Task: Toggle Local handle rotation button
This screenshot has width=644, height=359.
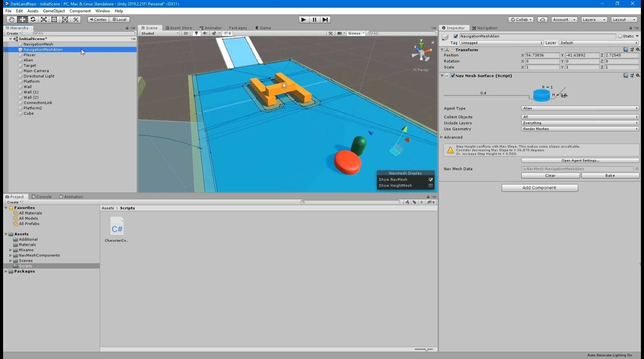Action: (x=120, y=19)
